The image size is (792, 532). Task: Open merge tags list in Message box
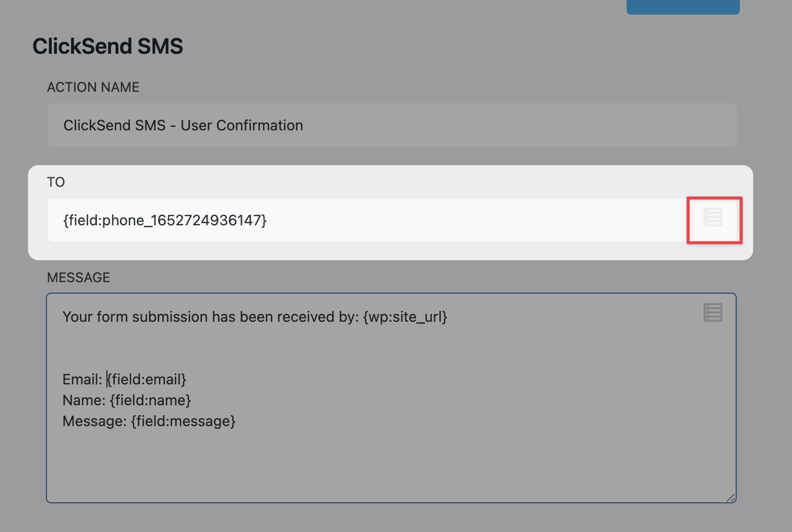point(713,312)
